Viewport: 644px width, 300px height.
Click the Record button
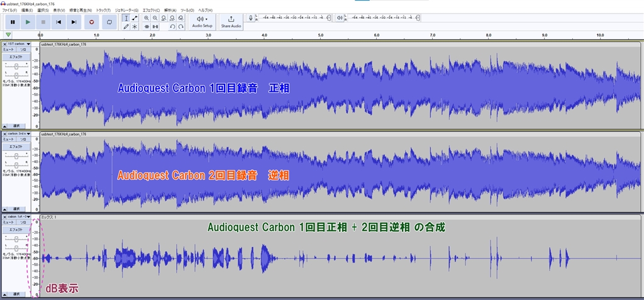coord(92,22)
